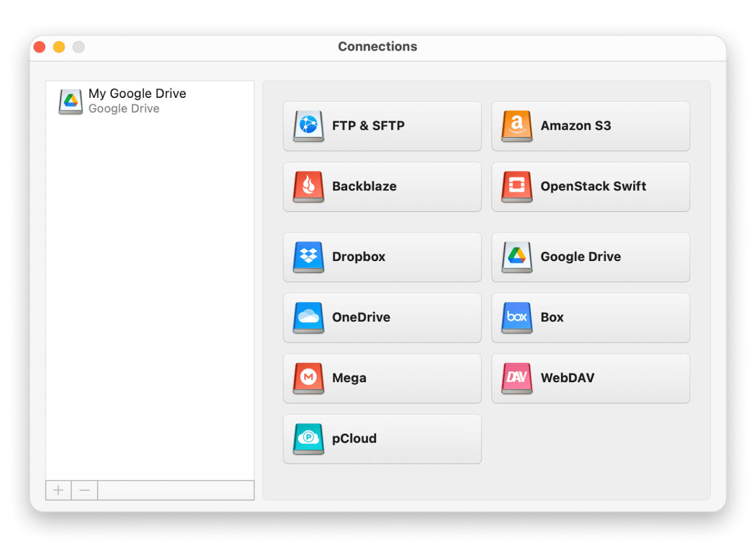Choose the Box connection type label
Viewport: 756px width, 551px height.
point(552,318)
